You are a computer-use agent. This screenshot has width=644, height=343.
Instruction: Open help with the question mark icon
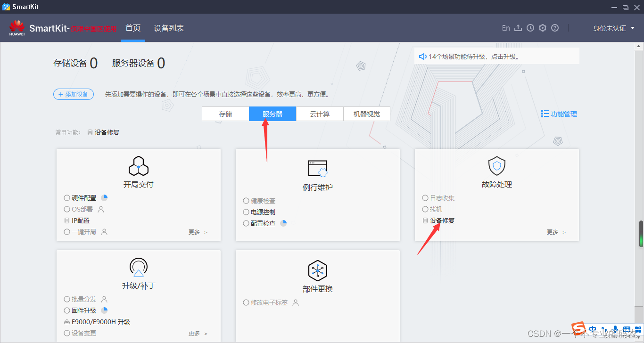coord(555,28)
